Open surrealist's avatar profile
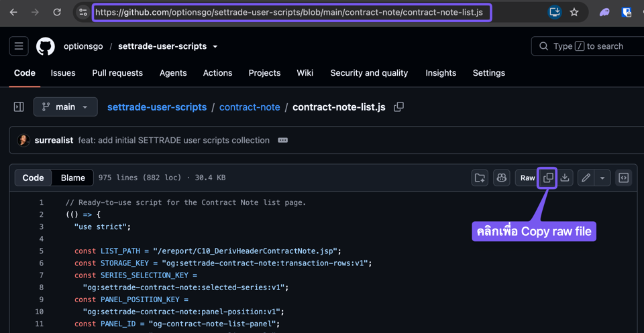The height and width of the screenshot is (333, 644). click(23, 140)
